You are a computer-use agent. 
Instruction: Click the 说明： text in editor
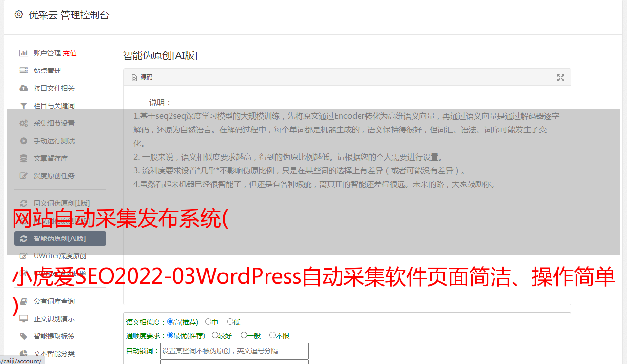(160, 103)
